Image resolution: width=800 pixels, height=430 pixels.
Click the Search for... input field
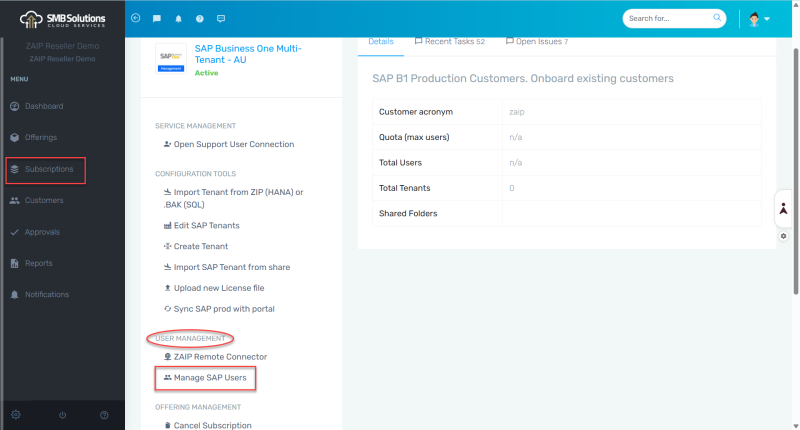665,18
